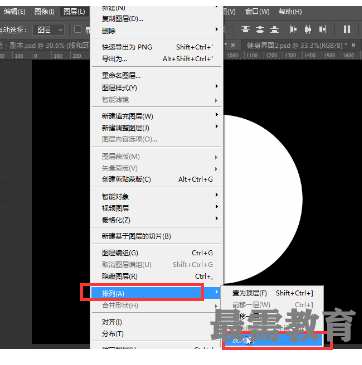Open the 排列(A) submenu

[157, 294]
